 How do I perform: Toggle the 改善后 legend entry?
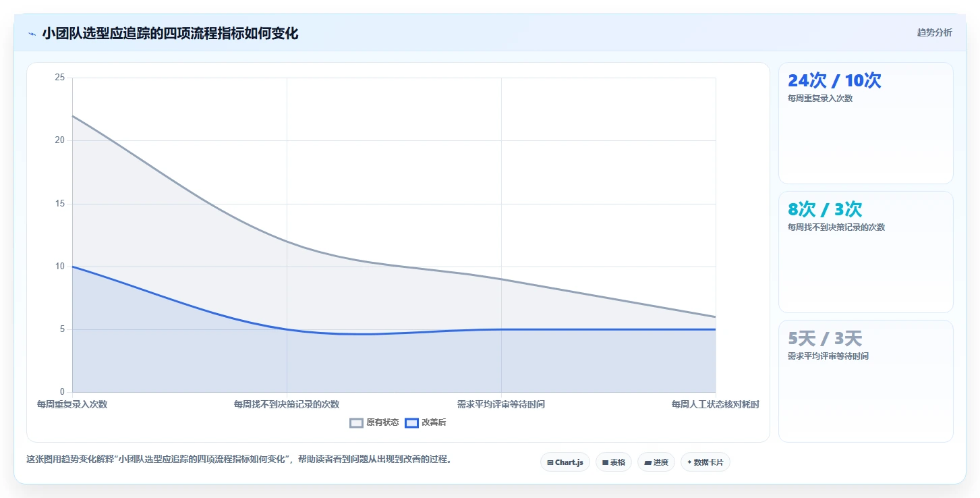(426, 422)
